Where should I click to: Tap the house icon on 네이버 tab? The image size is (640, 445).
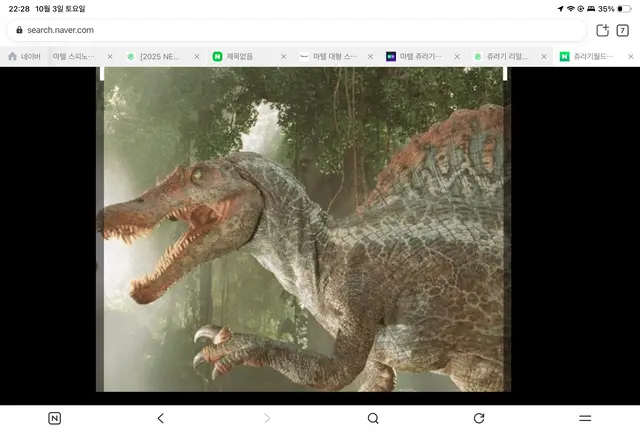(x=12, y=56)
